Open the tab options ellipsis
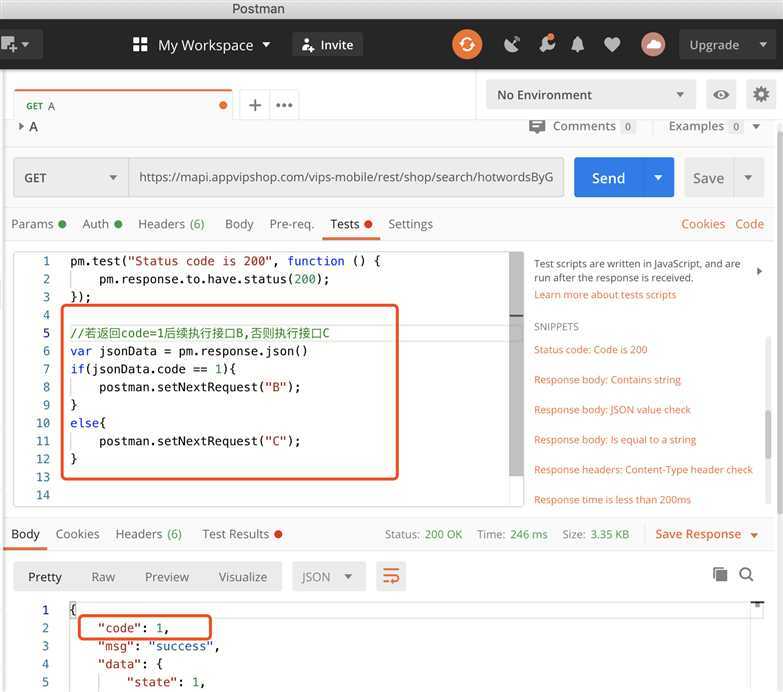The height and width of the screenshot is (692, 783). (x=284, y=105)
